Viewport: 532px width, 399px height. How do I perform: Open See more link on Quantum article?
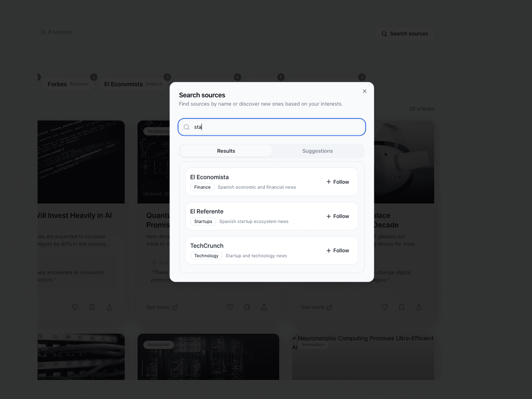[x=162, y=307]
